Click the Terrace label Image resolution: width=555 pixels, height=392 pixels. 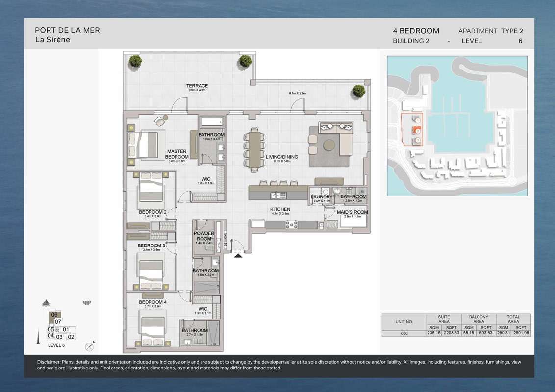click(197, 86)
